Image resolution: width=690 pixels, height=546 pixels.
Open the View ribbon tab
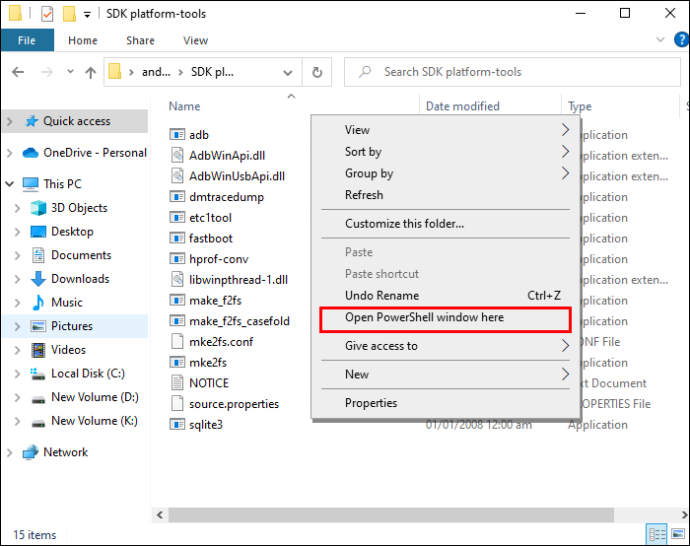tap(195, 40)
